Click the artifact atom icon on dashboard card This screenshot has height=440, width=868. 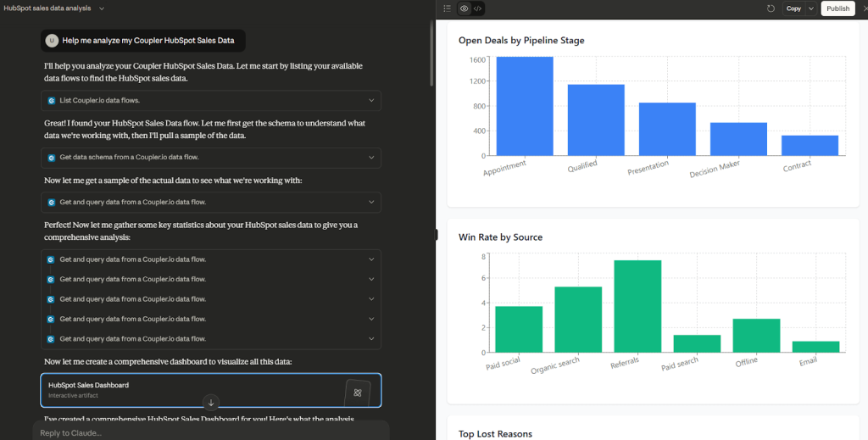[x=358, y=393]
